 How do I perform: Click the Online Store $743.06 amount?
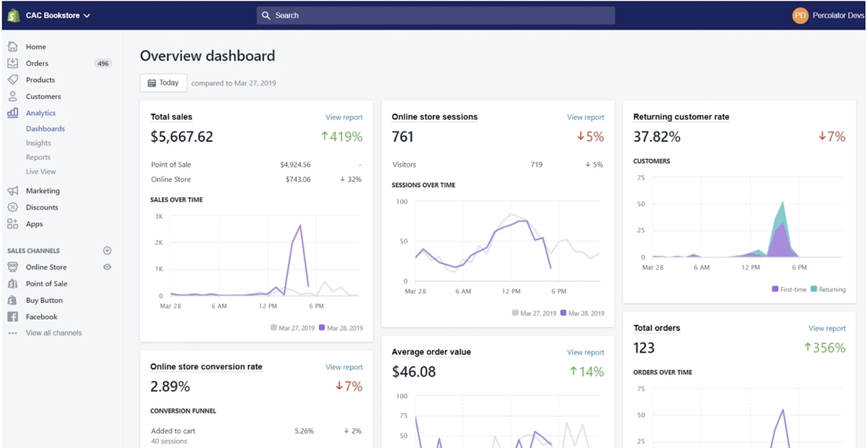(297, 179)
